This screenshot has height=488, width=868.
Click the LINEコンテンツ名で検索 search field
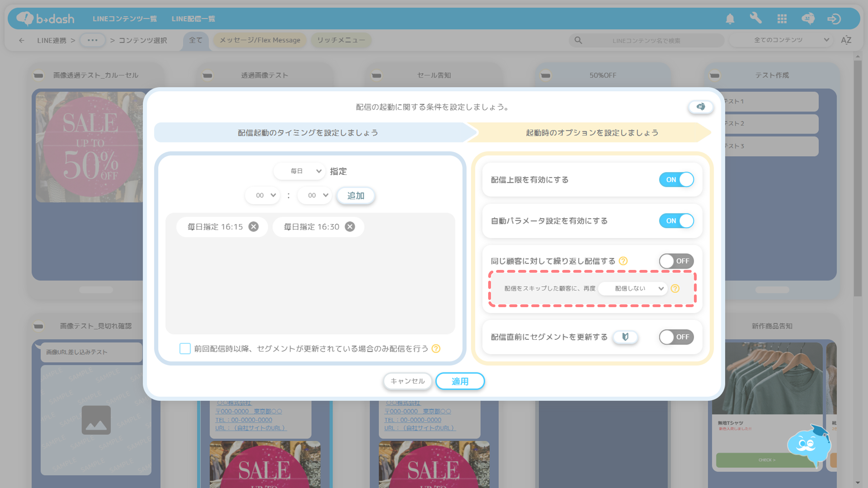(x=647, y=40)
